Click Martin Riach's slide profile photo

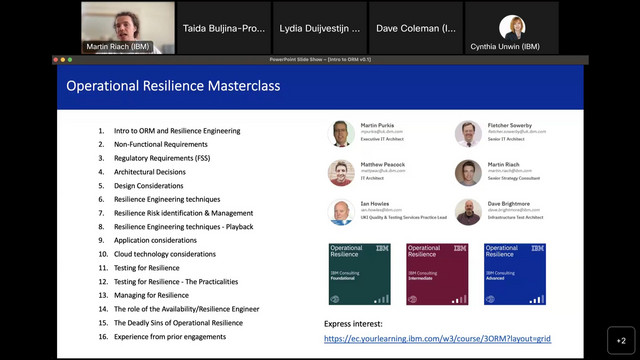coord(468,173)
